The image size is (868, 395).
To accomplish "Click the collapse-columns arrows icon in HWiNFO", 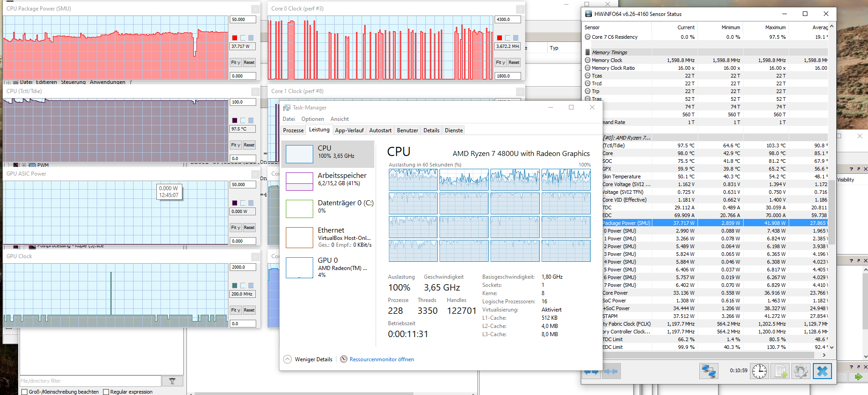I will 611,371.
